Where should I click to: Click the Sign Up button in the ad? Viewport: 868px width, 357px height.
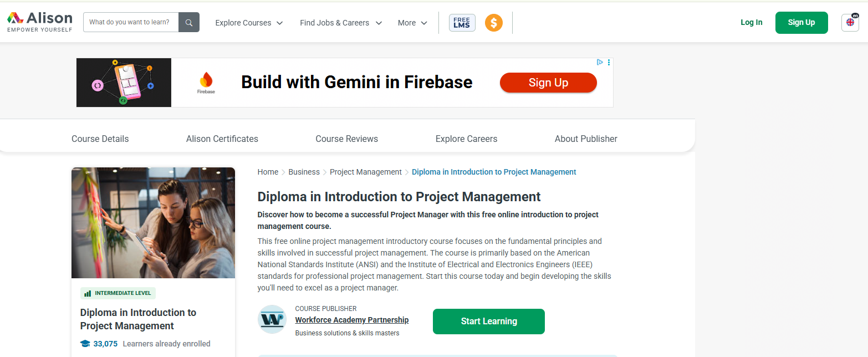pyautogui.click(x=548, y=82)
